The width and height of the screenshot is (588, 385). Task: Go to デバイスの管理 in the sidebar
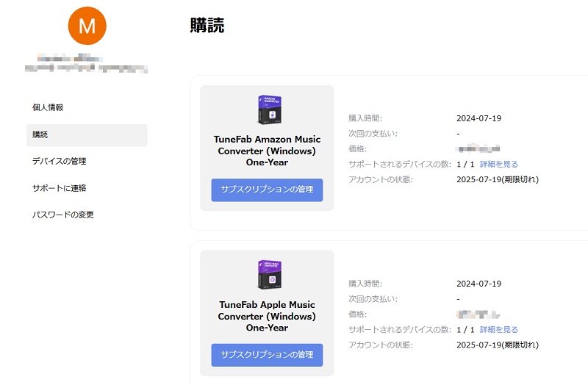click(x=64, y=161)
